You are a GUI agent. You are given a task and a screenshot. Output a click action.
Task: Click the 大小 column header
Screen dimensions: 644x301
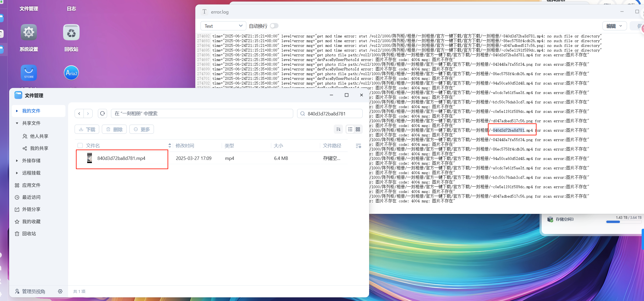(x=278, y=146)
